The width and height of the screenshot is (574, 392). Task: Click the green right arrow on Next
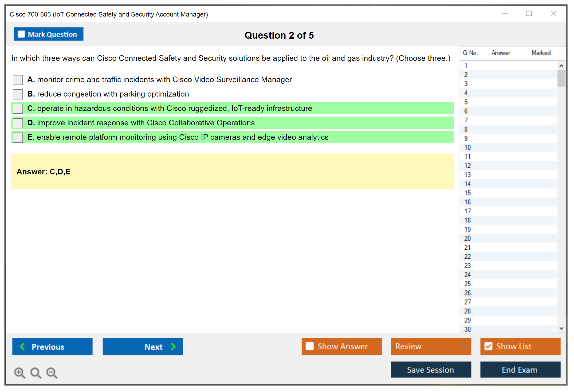click(174, 346)
